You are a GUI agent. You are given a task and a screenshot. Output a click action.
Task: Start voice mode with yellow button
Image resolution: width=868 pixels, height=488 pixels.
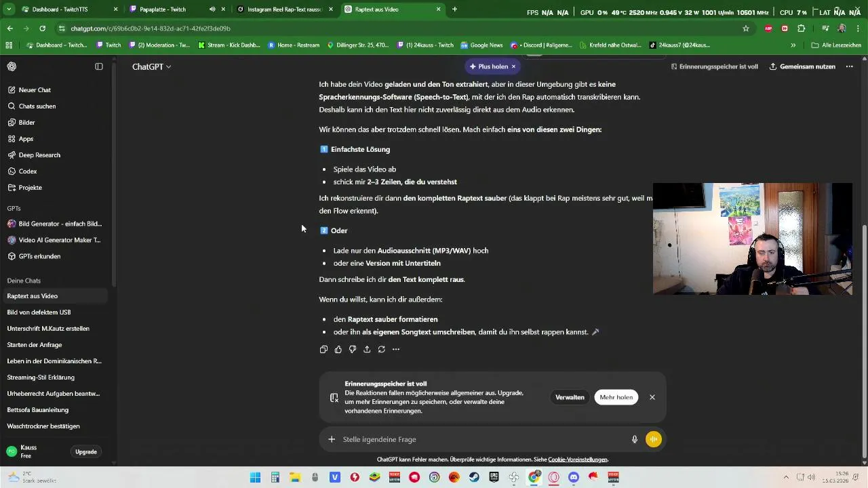(654, 439)
